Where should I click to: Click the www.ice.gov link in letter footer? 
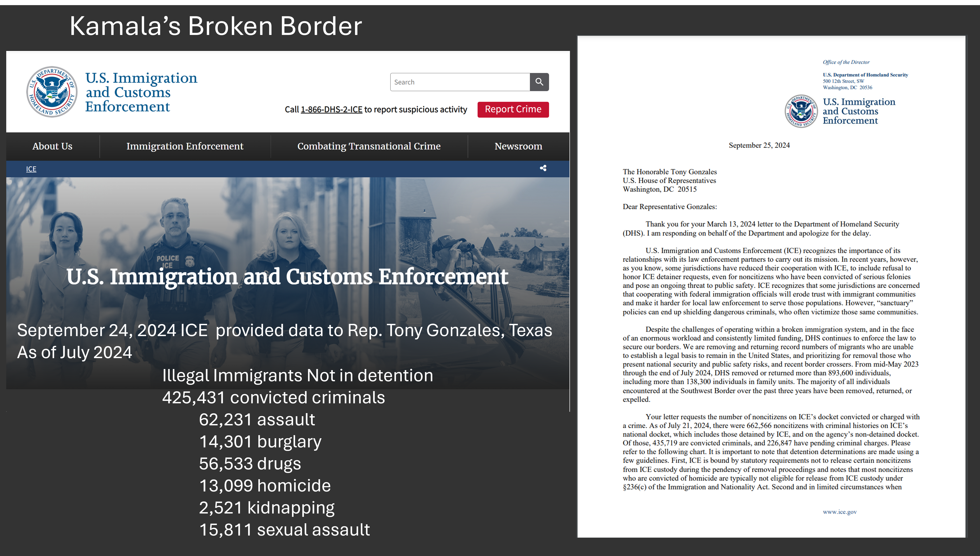[x=840, y=512]
